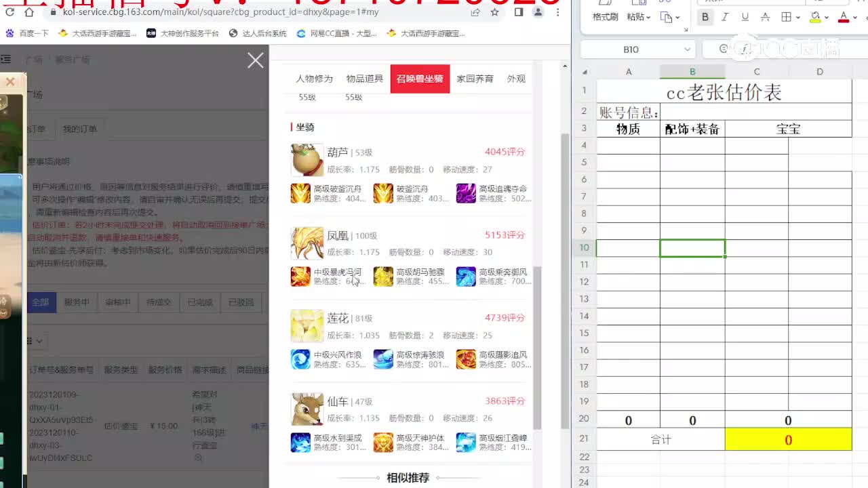Switch to the 外观 tab

pyautogui.click(x=516, y=79)
